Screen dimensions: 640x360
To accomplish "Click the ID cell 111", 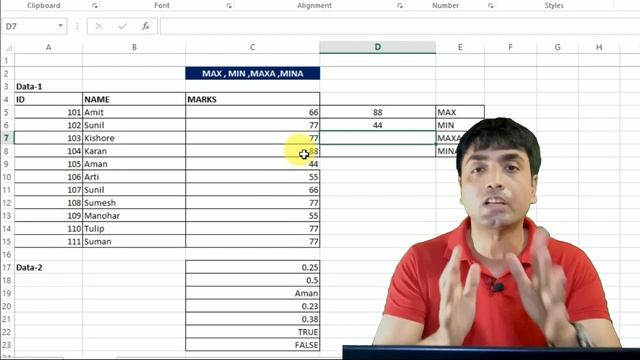I will tap(49, 242).
